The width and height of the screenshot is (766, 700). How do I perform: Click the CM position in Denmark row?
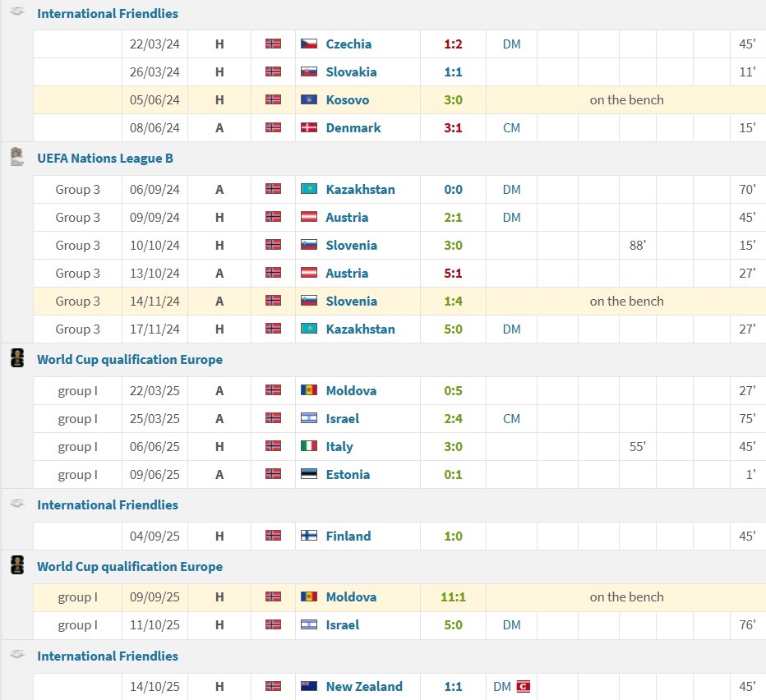[x=511, y=127]
